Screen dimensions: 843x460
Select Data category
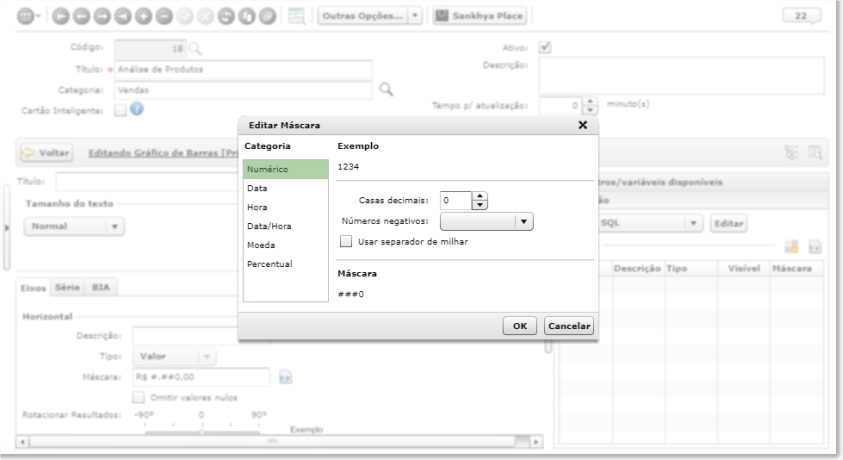pyautogui.click(x=285, y=188)
